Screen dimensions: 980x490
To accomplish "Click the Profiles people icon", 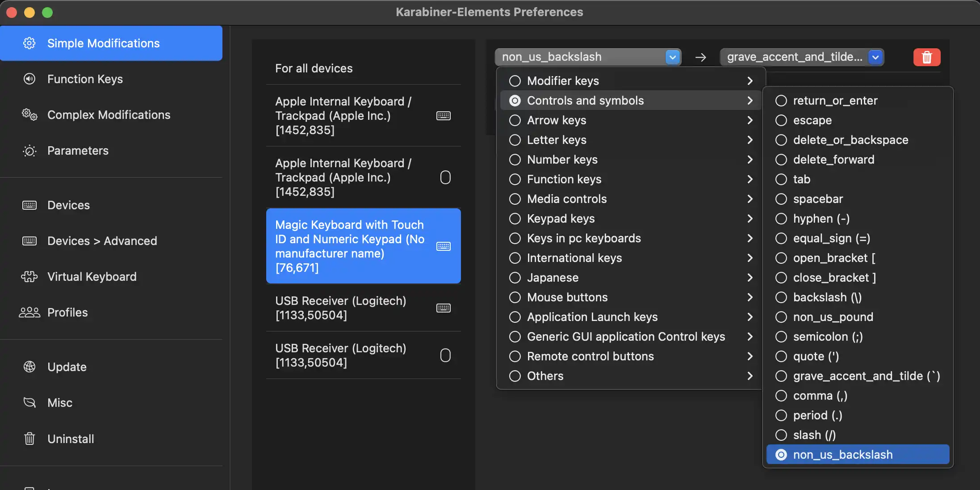I will (x=29, y=312).
